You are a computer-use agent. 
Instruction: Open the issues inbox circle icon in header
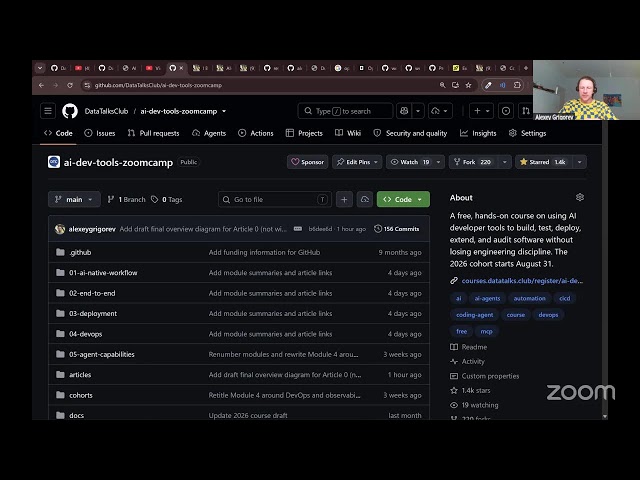[x=506, y=111]
